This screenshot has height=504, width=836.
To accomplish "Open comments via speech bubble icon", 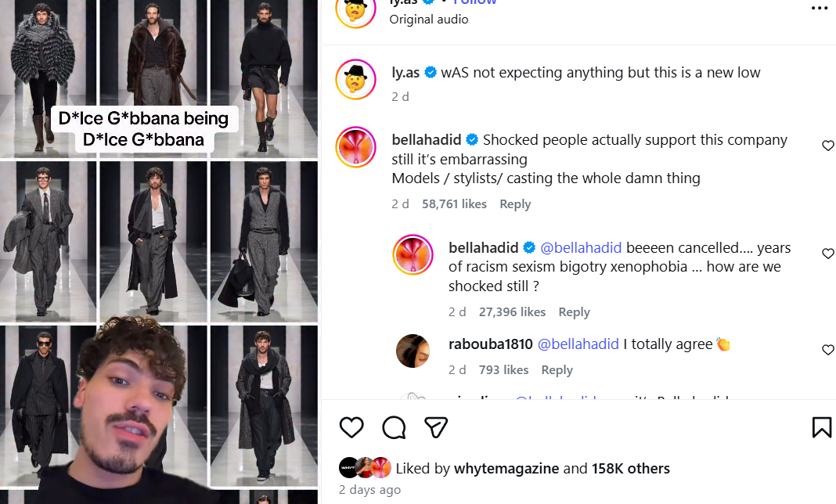I will point(394,427).
